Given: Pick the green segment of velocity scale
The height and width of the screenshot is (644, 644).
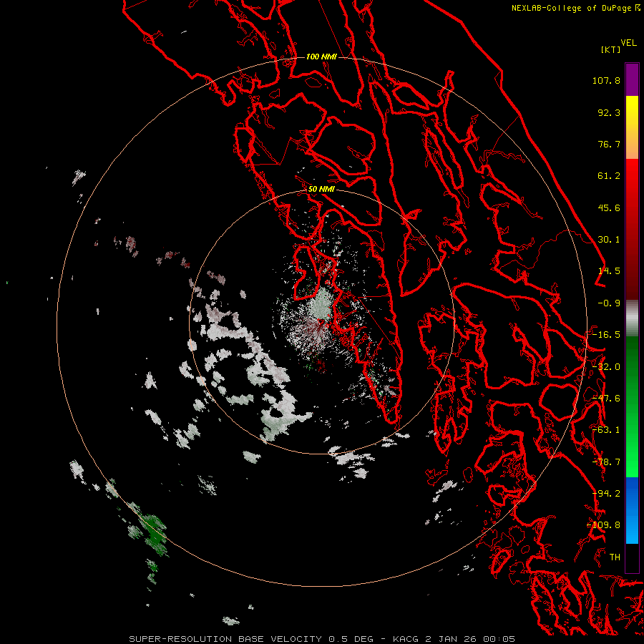Looking at the screenshot, I should (632, 406).
